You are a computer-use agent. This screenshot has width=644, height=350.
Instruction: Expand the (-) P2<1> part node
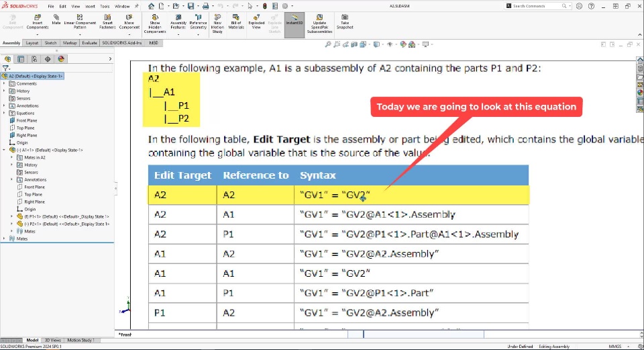[12, 224]
